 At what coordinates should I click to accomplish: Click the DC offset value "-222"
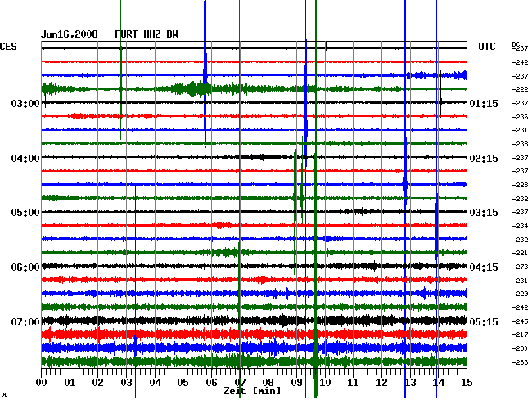click(x=520, y=89)
